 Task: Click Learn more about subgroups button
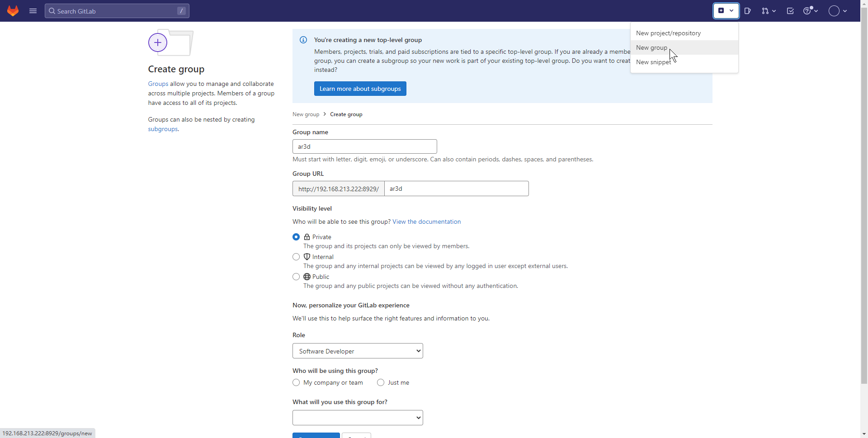360,89
